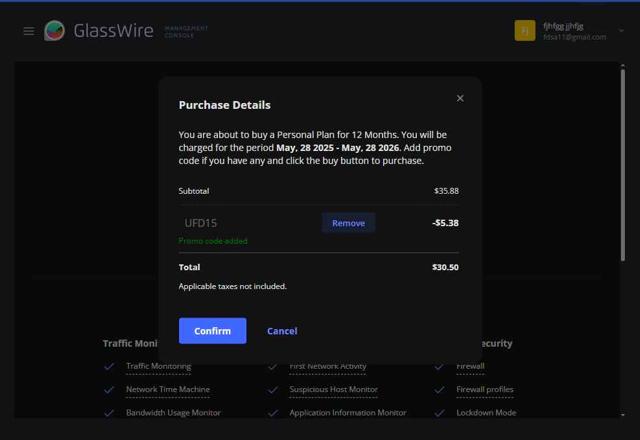This screenshot has height=440, width=640.
Task: Click the $35.88 subtotal amount
Action: (446, 191)
